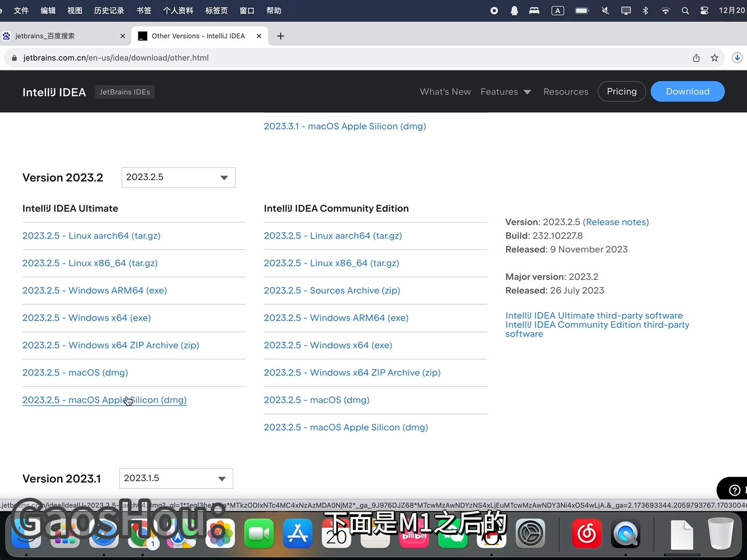Open the 视图 menu

click(75, 10)
